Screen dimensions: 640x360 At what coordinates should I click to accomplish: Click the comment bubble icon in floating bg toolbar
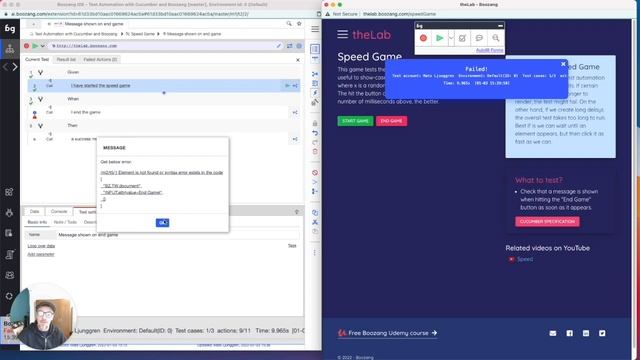point(479,38)
